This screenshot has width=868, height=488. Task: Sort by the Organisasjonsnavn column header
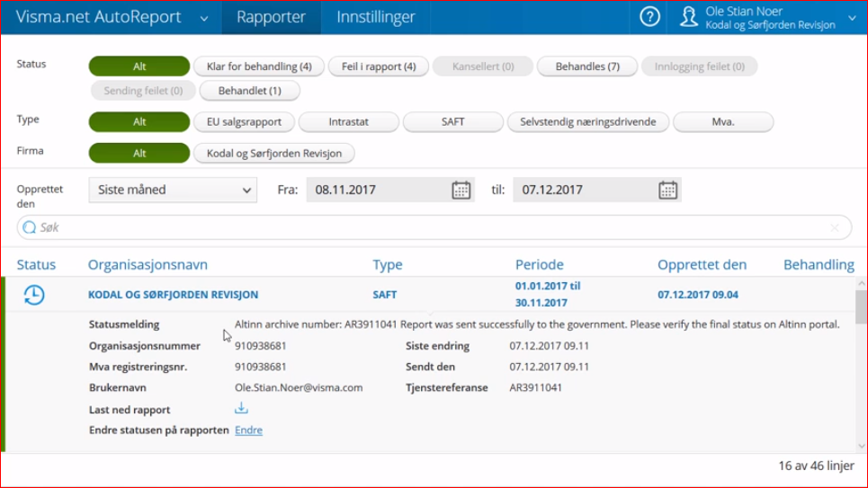coord(148,264)
